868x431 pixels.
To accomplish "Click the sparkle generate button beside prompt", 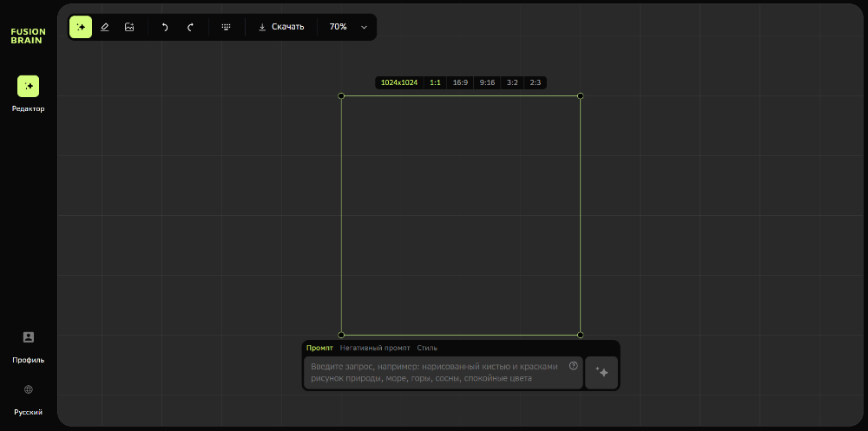I will coord(602,372).
